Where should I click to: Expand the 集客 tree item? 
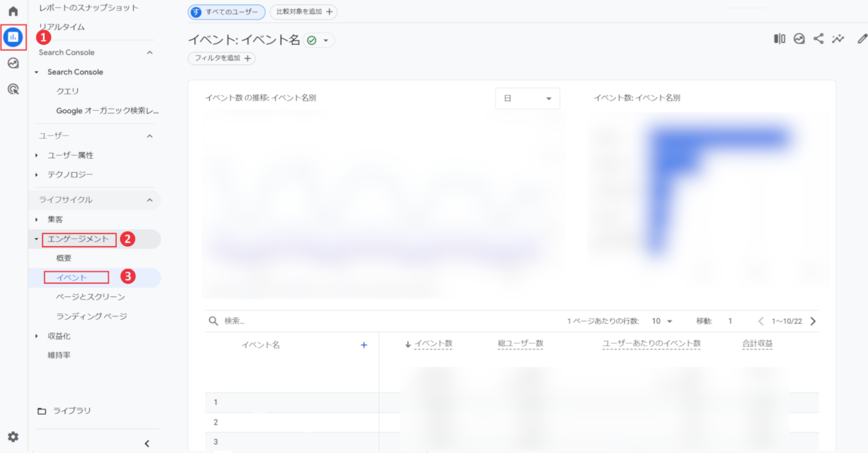(x=36, y=220)
